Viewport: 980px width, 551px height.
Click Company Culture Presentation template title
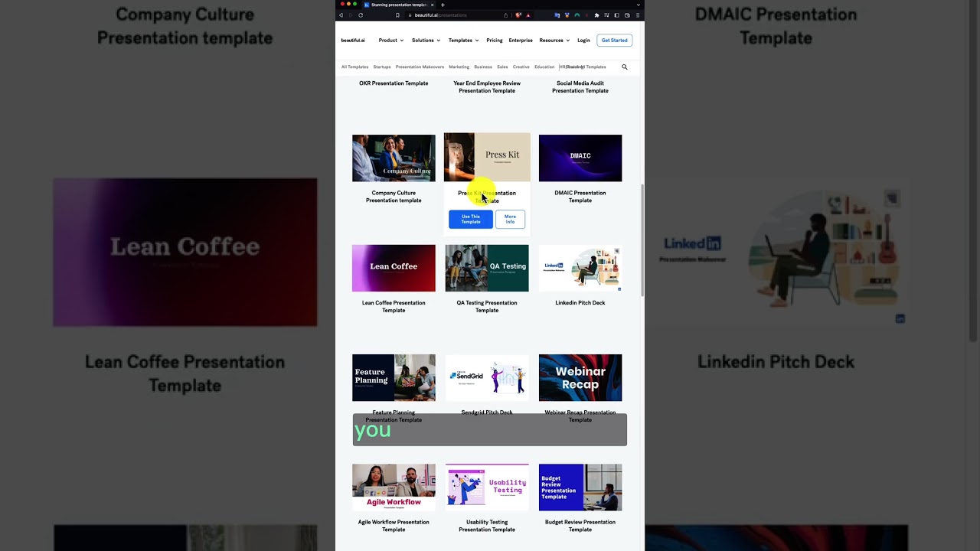(394, 197)
